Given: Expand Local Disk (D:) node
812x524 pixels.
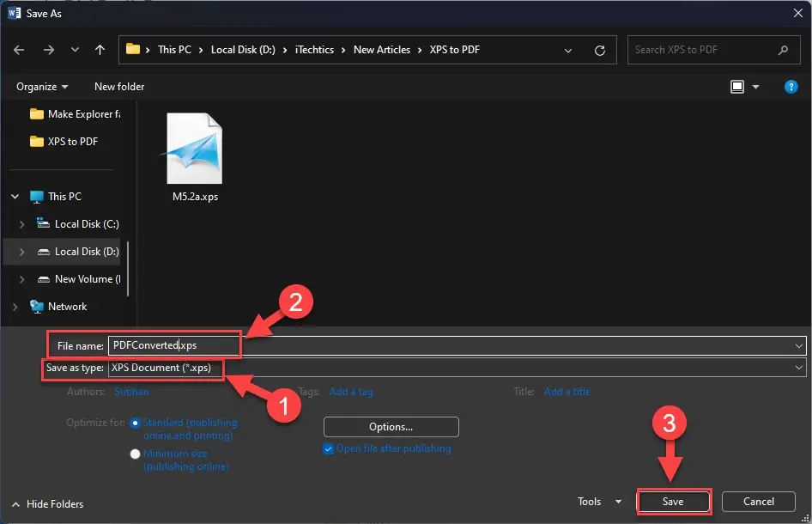Looking at the screenshot, I should pos(21,252).
